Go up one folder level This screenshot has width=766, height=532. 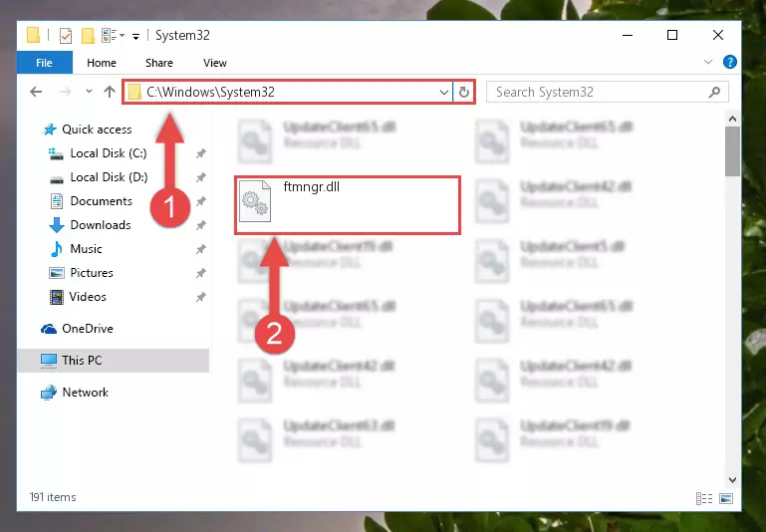coord(110,92)
